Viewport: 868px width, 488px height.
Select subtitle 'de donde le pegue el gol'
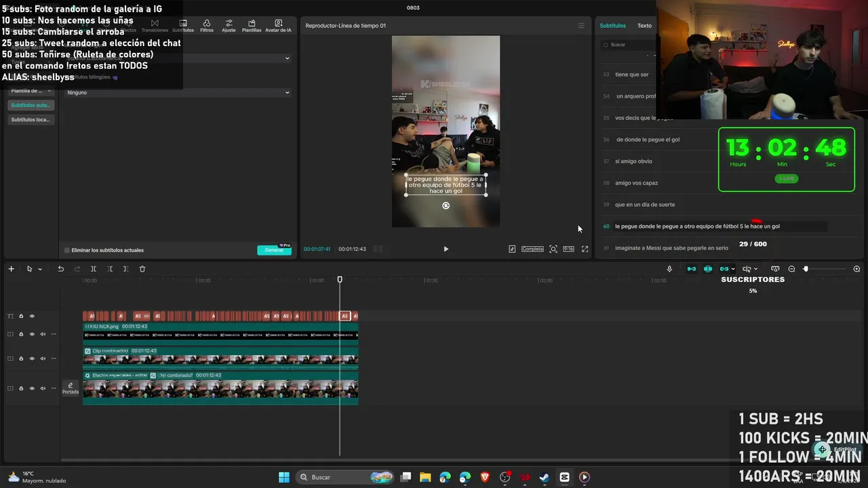coord(648,140)
